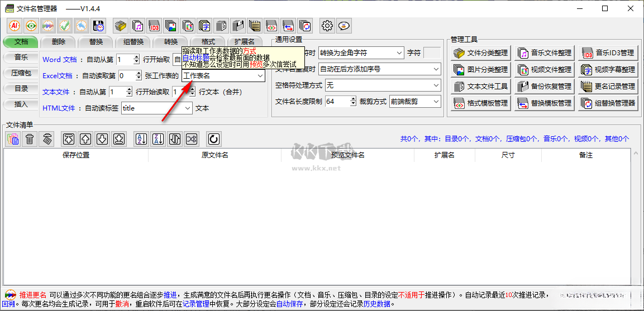Expand the 工作表名 dropdown
This screenshot has height=311, width=644.
[260, 76]
